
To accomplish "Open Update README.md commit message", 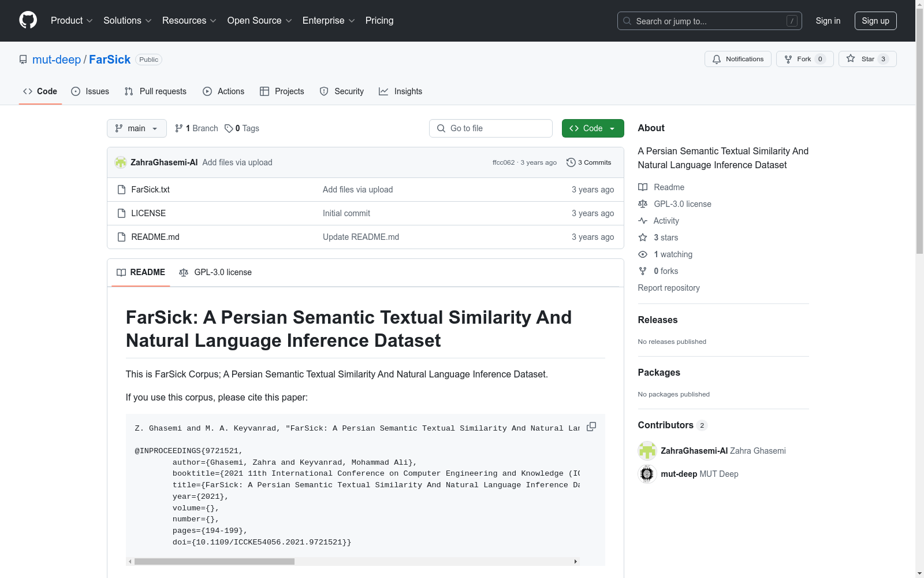I will point(361,237).
